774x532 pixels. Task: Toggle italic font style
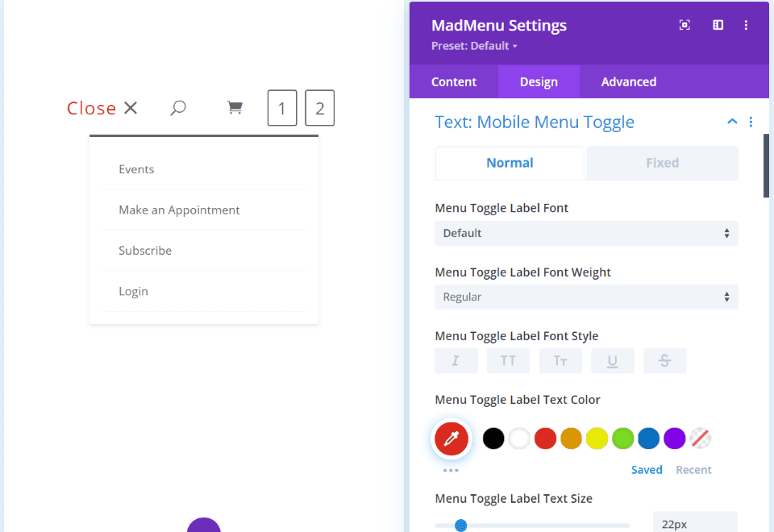[456, 361]
